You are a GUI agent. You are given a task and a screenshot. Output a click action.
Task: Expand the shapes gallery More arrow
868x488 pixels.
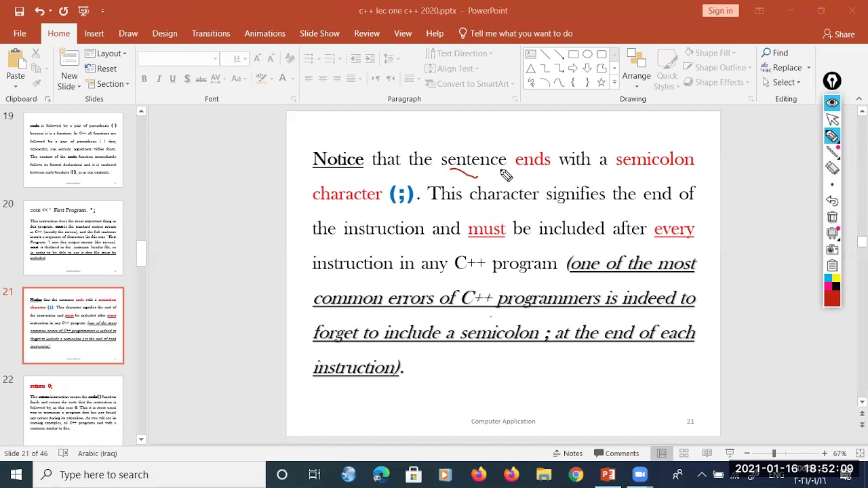614,83
